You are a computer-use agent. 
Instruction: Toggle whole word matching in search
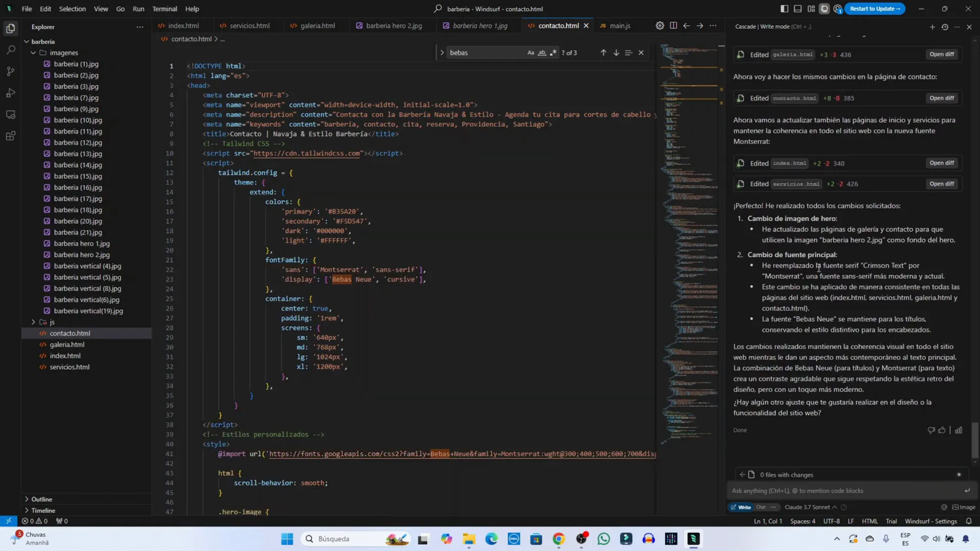(541, 53)
